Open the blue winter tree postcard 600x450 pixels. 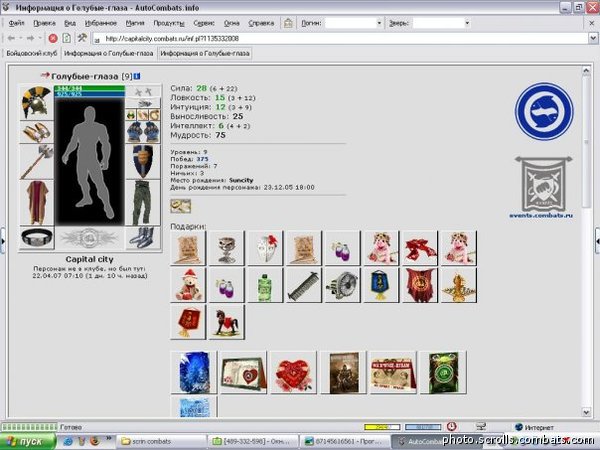tap(194, 372)
